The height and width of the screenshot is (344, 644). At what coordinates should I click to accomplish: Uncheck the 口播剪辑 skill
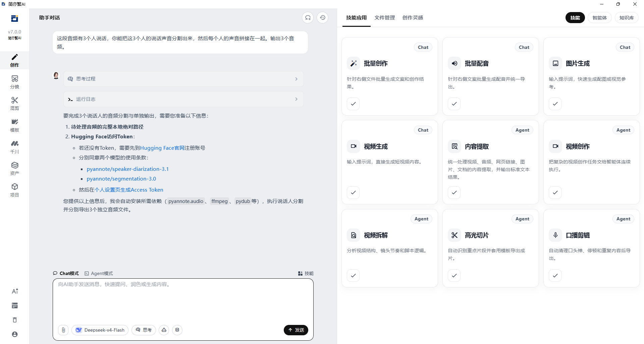coord(555,275)
